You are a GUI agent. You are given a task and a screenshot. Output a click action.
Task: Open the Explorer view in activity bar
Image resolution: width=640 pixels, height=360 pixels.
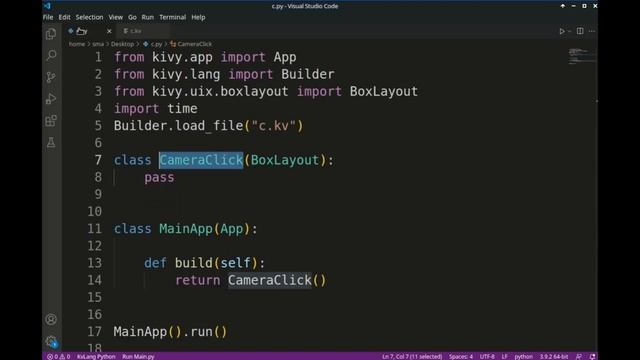[51, 34]
